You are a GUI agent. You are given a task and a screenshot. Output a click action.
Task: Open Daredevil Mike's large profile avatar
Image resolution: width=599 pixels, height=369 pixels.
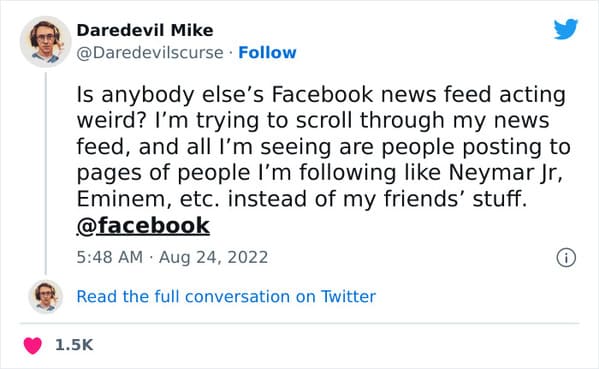coord(45,42)
